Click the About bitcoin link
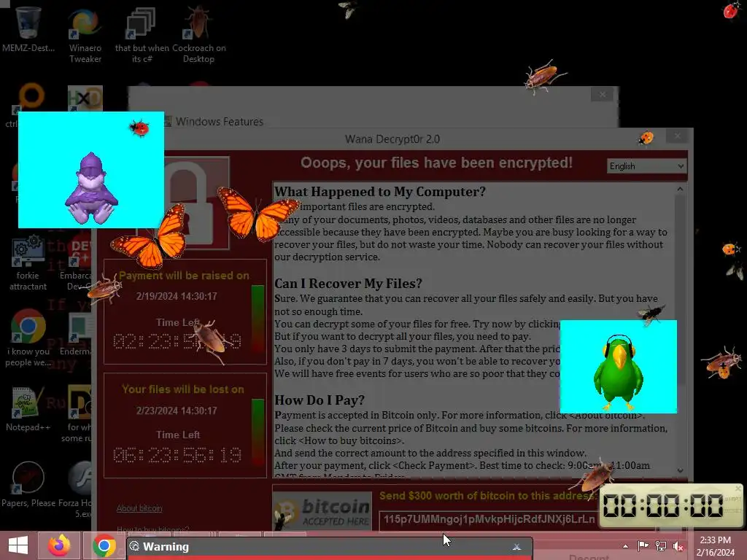 click(x=139, y=508)
